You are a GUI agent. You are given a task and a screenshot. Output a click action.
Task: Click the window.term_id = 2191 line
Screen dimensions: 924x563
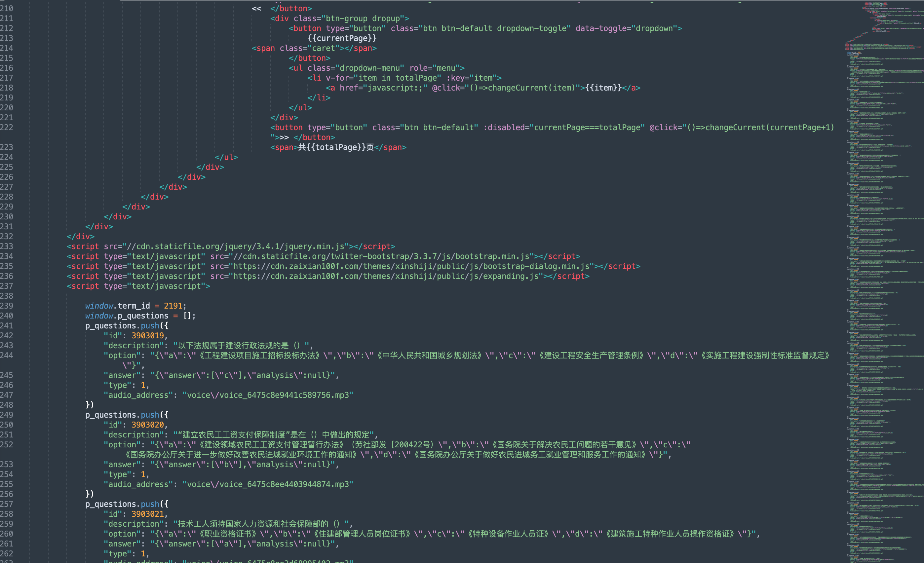[x=135, y=306]
